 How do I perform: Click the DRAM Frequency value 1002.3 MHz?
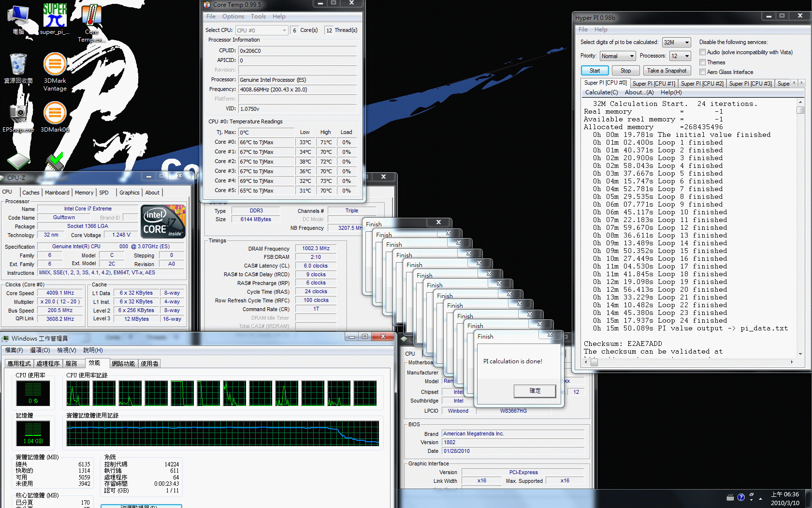(316, 249)
